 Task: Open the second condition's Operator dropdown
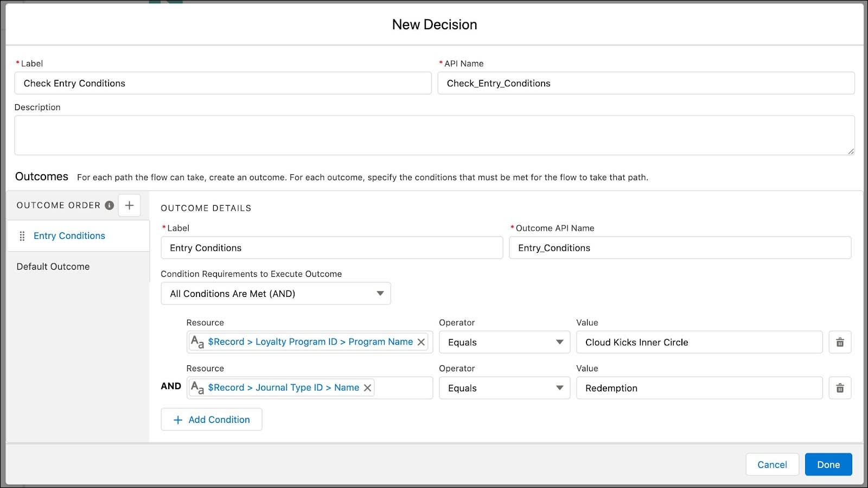tap(505, 388)
